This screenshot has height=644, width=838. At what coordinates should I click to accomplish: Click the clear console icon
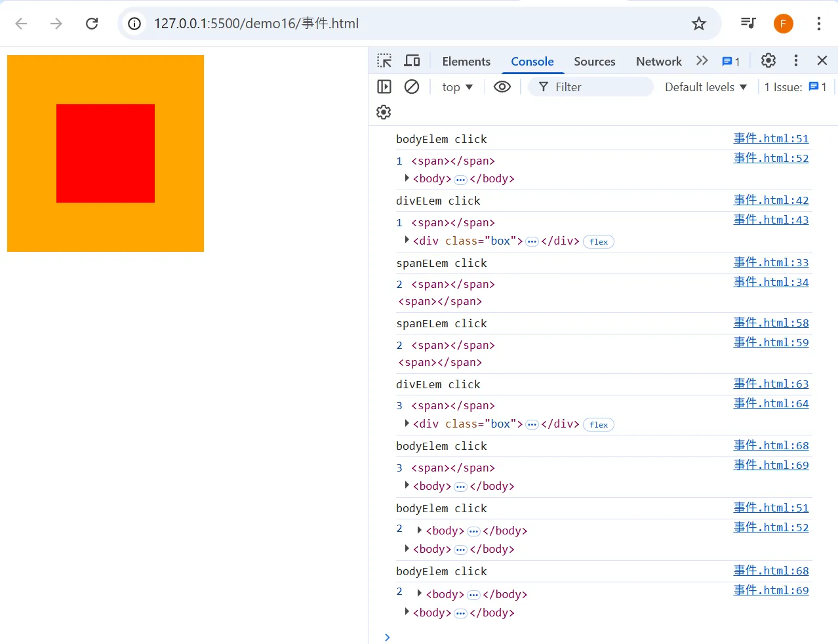tap(412, 87)
